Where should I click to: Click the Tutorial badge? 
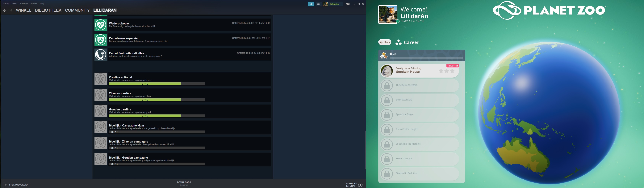(x=453, y=66)
